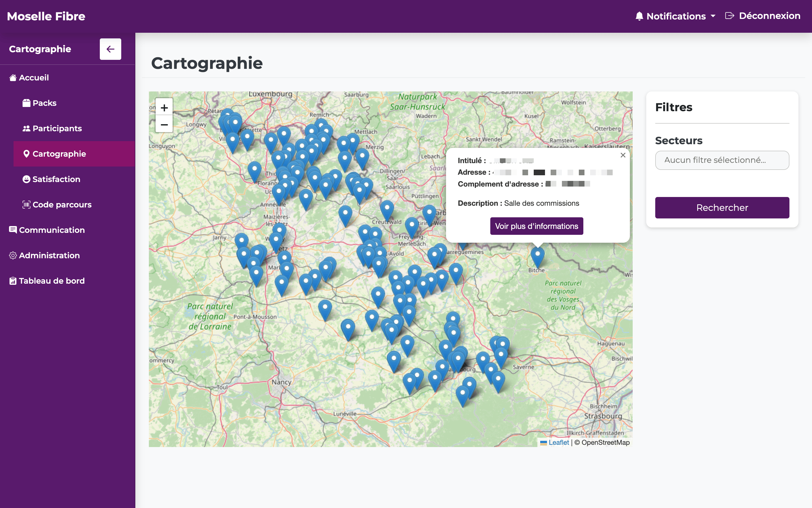Click the Cartographie page heading
Viewport: 812px width, 508px height.
[207, 63]
